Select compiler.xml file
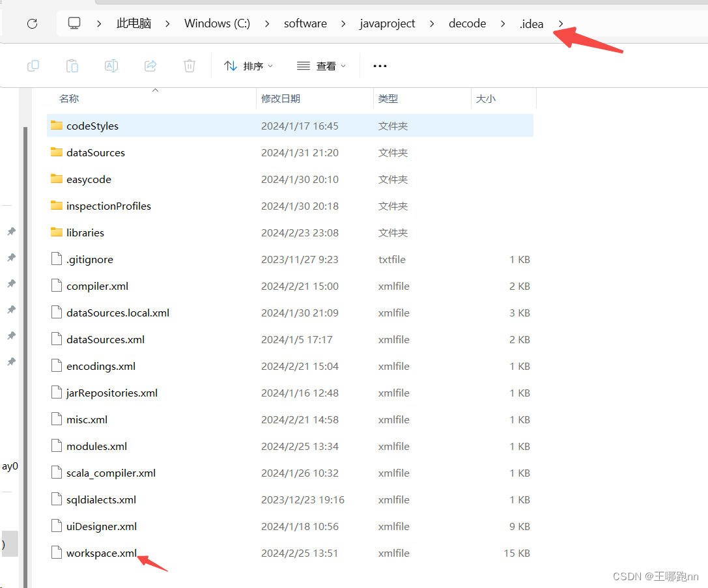Viewport: 708px width, 588px height. [290, 286]
